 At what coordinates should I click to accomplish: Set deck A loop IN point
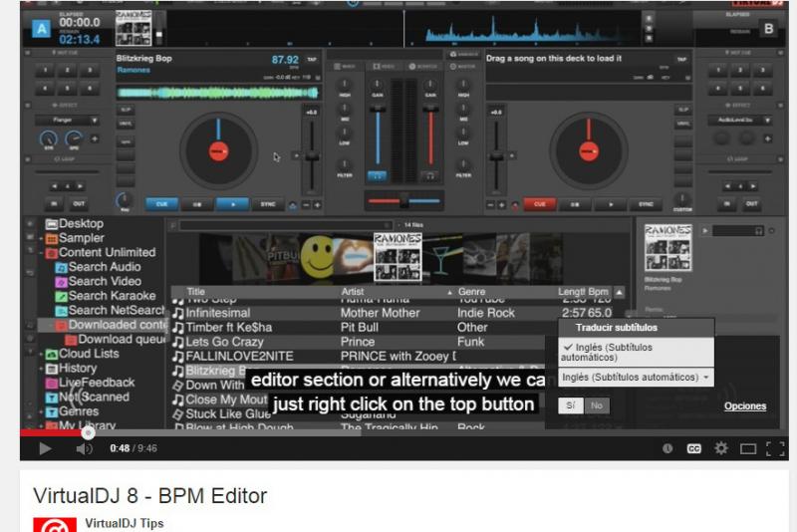click(x=54, y=204)
